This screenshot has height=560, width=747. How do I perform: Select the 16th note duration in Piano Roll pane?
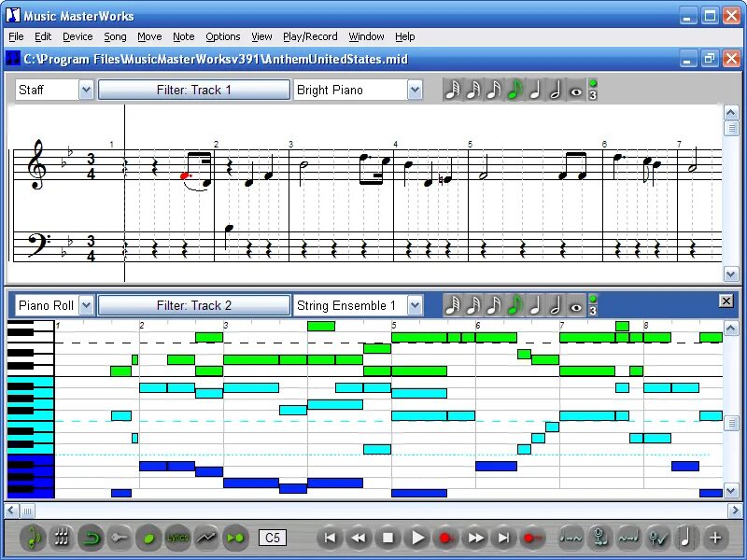(x=494, y=305)
